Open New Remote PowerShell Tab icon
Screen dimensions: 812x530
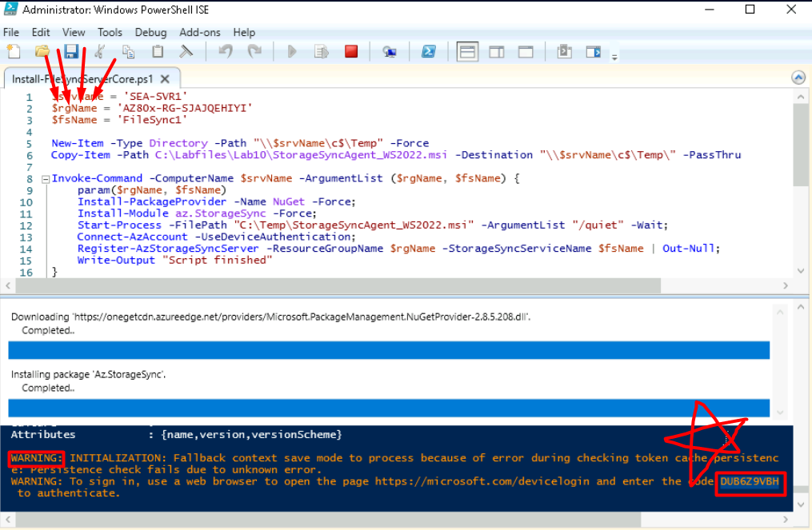tap(390, 52)
